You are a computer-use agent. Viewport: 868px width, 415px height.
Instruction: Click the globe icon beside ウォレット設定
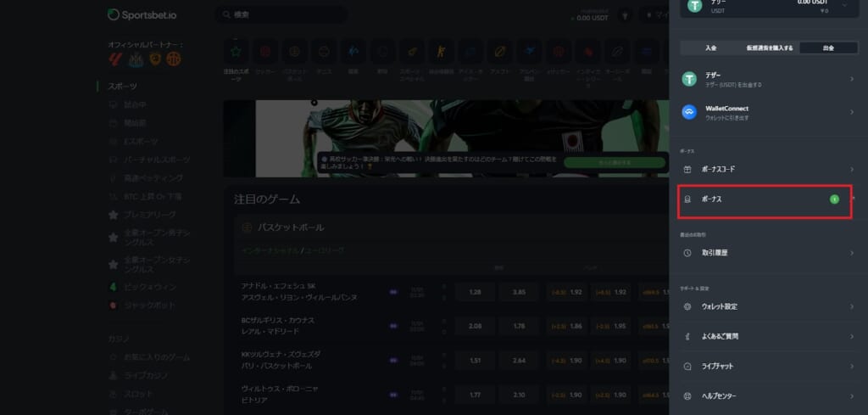687,307
